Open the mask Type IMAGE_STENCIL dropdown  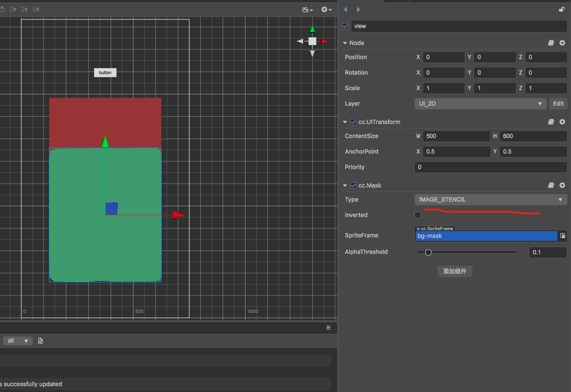pyautogui.click(x=490, y=200)
